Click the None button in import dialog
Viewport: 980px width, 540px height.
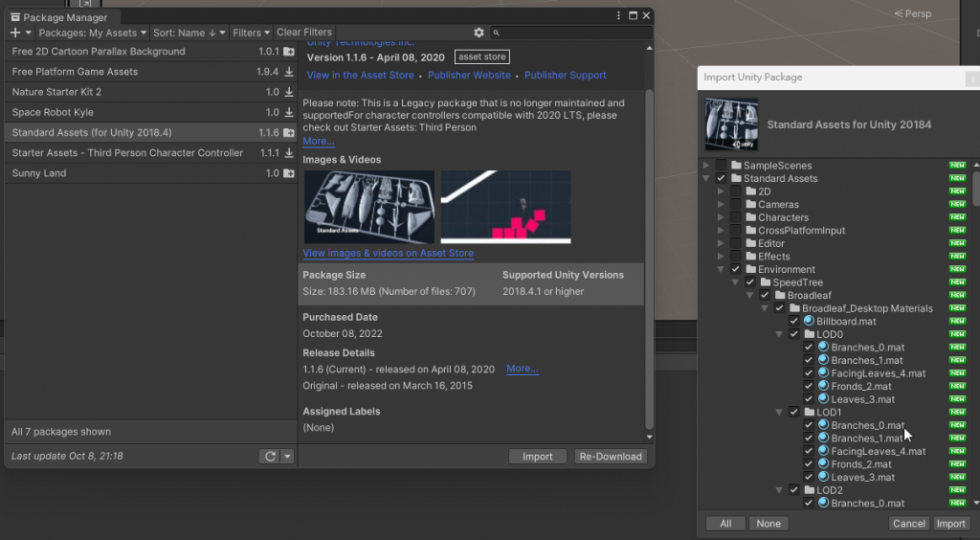(x=768, y=524)
